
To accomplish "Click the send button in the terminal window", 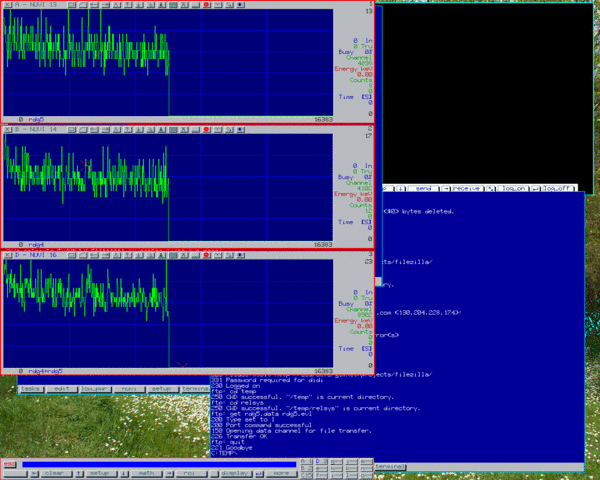I will click(423, 188).
